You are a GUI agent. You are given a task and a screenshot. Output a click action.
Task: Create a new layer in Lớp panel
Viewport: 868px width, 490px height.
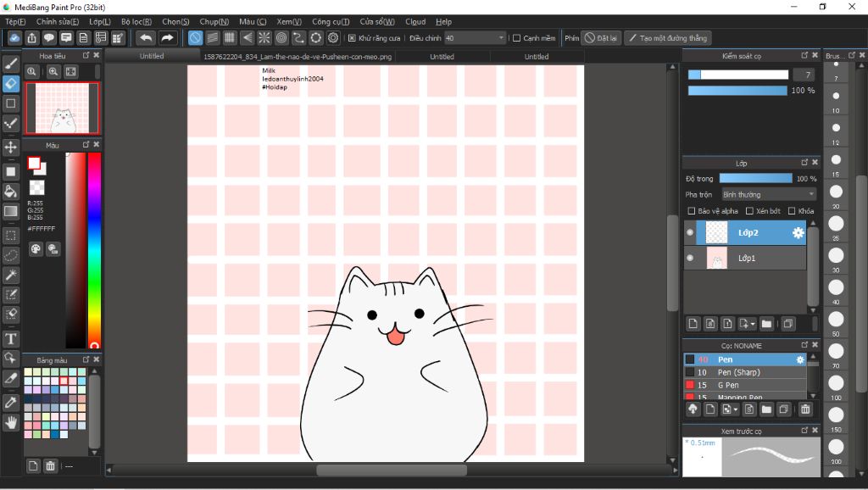coord(693,324)
